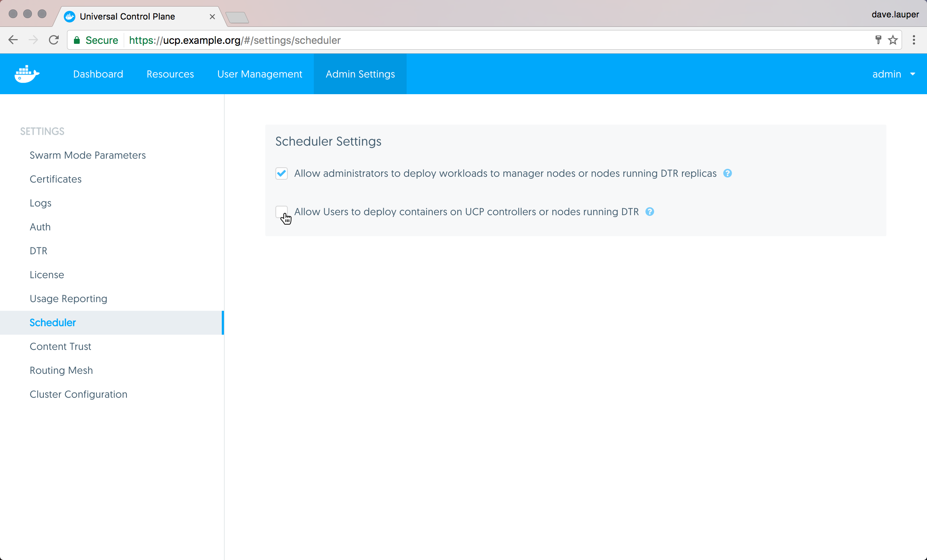
Task: Click the password key icon in address bar
Action: 878,40
